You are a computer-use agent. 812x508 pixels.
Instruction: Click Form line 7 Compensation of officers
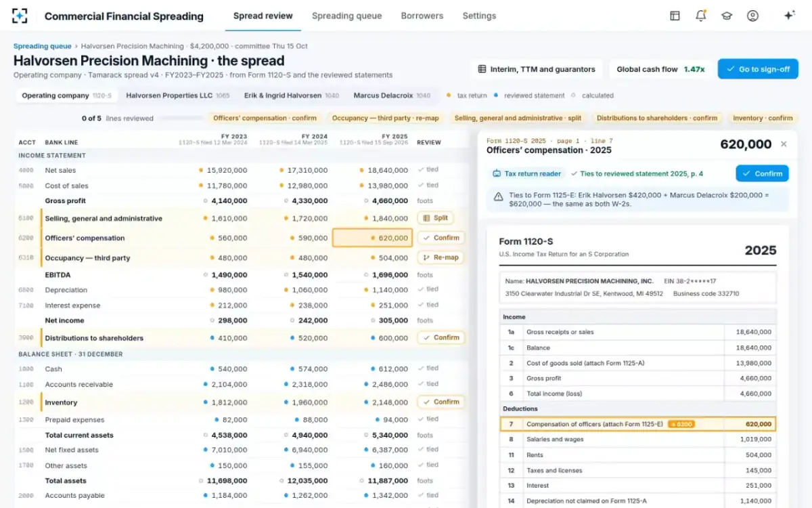coord(638,424)
